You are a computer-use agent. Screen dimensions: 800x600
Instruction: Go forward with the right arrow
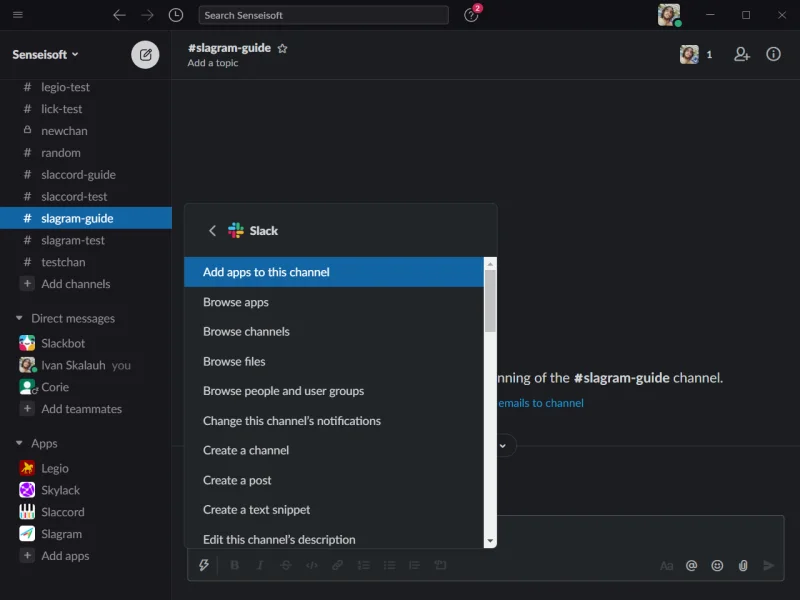click(147, 15)
